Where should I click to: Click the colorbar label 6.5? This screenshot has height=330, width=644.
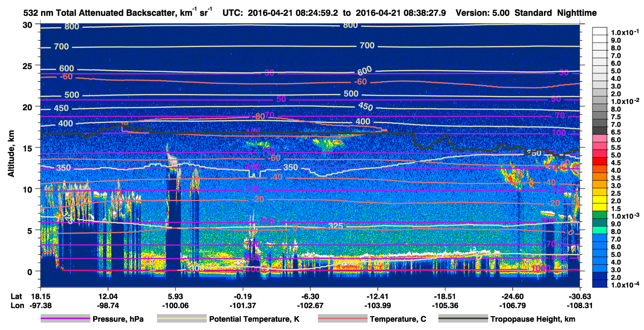(x=617, y=132)
